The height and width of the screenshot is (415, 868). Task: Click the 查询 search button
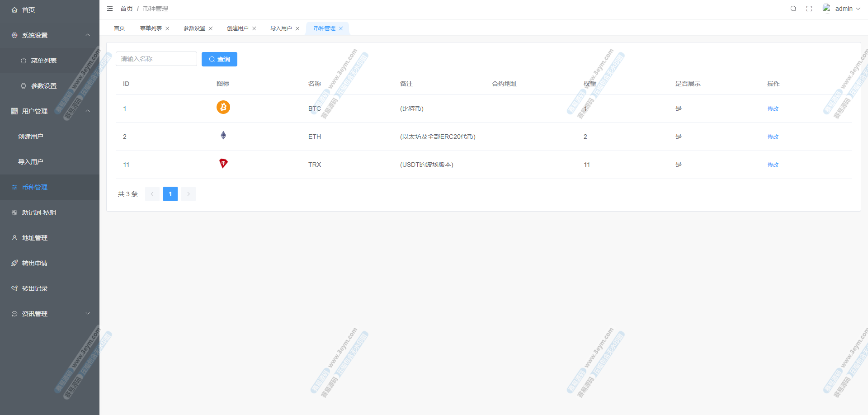pyautogui.click(x=219, y=59)
